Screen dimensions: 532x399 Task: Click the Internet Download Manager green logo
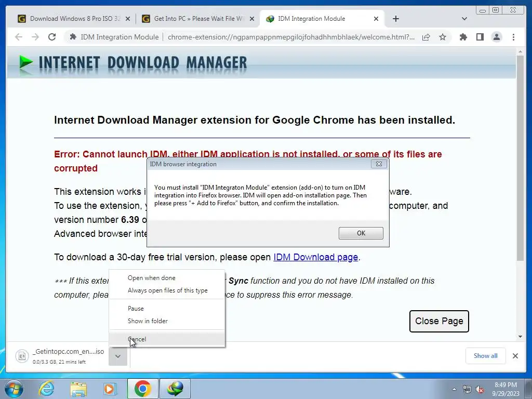point(26,62)
